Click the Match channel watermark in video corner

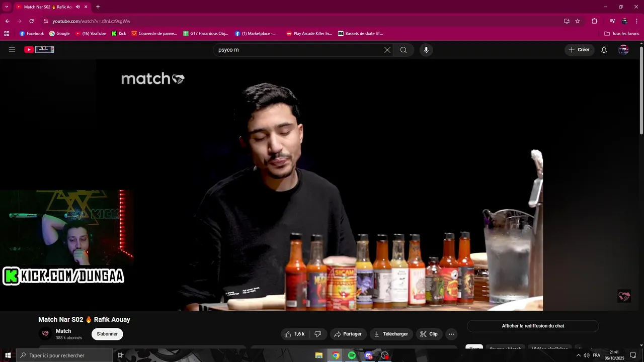624,296
